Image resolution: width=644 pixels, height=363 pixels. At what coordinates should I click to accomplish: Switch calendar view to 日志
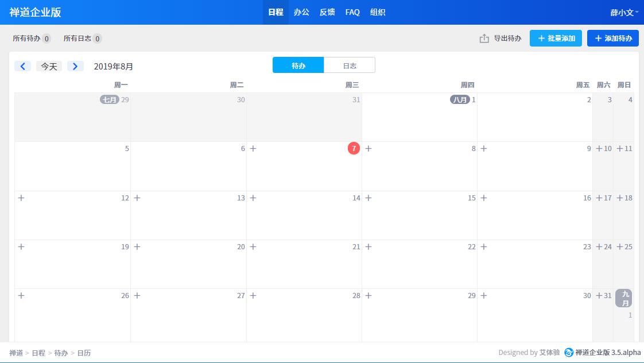tap(350, 65)
